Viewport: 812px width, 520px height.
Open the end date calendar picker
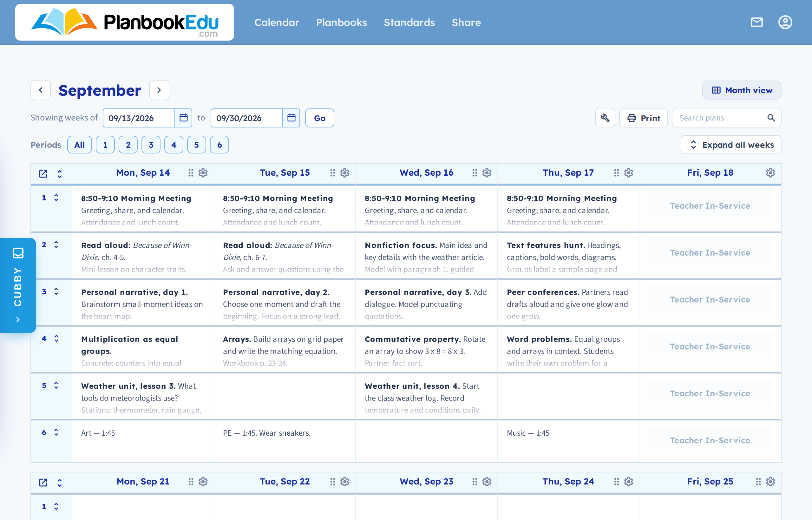(x=291, y=118)
